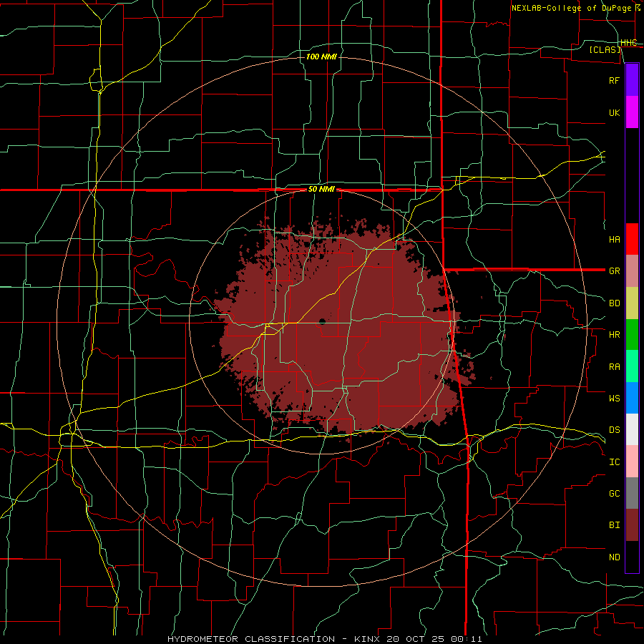Click the ND legend label
The height and width of the screenshot is (644, 644).
pos(614,557)
